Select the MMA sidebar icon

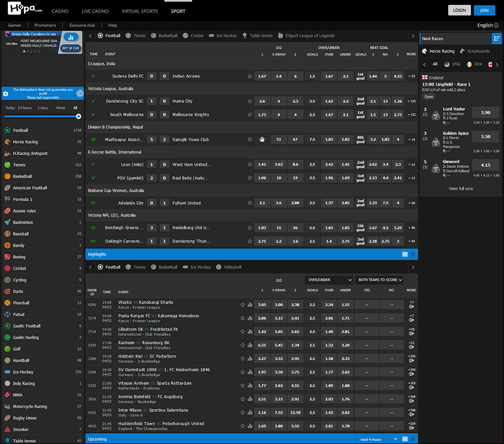[x=7, y=395]
